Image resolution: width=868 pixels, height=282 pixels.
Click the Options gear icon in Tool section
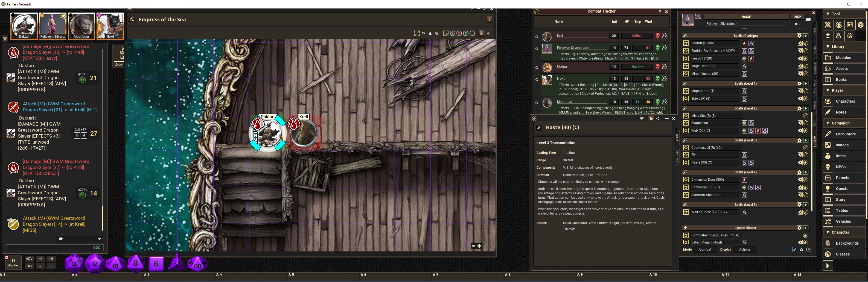pos(849,36)
